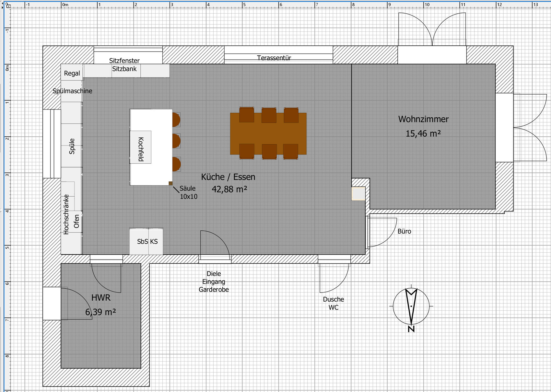Select the SbS KS refrigerator block
The width and height of the screenshot is (551, 392).
(147, 242)
